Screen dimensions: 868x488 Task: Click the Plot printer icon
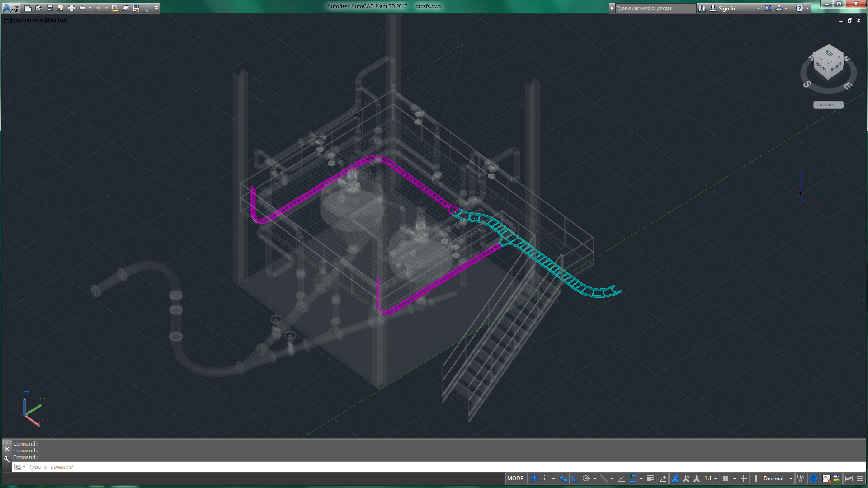[x=71, y=8]
